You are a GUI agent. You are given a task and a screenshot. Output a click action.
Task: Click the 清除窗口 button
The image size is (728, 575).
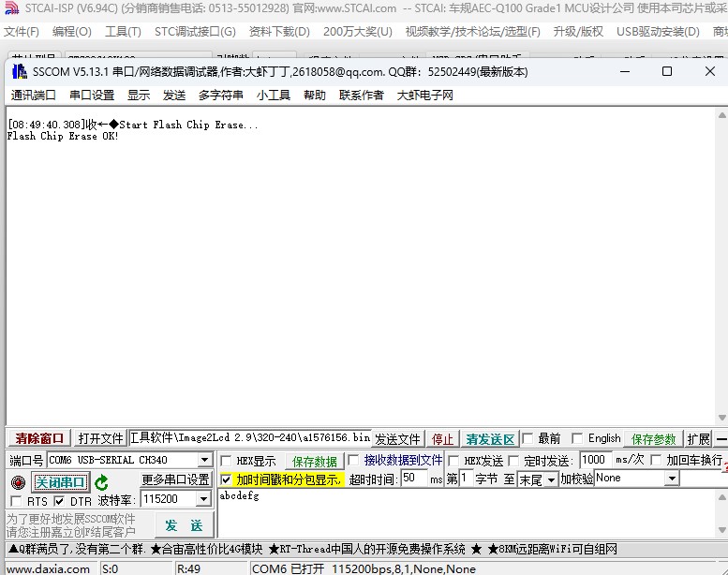[x=39, y=438]
